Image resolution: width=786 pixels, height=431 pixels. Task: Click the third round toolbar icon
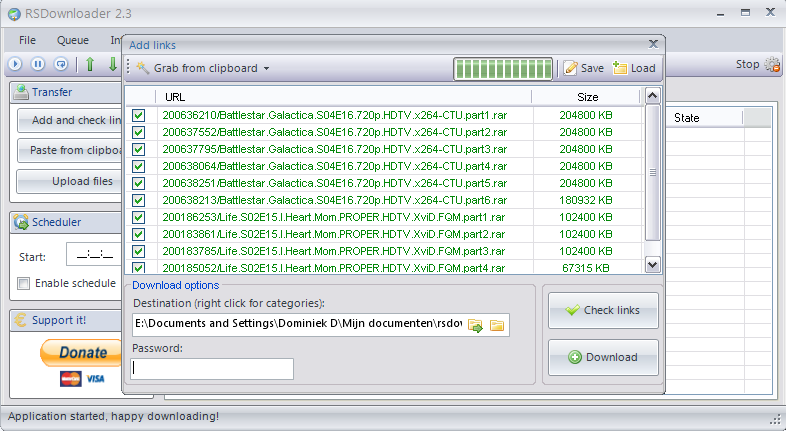61,64
